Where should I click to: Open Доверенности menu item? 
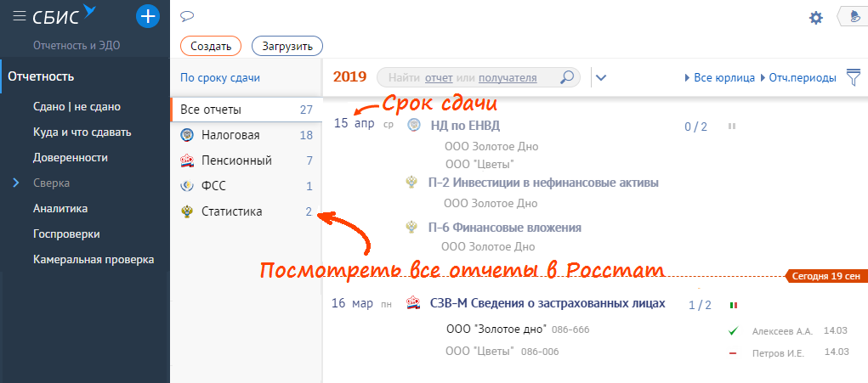tap(71, 157)
